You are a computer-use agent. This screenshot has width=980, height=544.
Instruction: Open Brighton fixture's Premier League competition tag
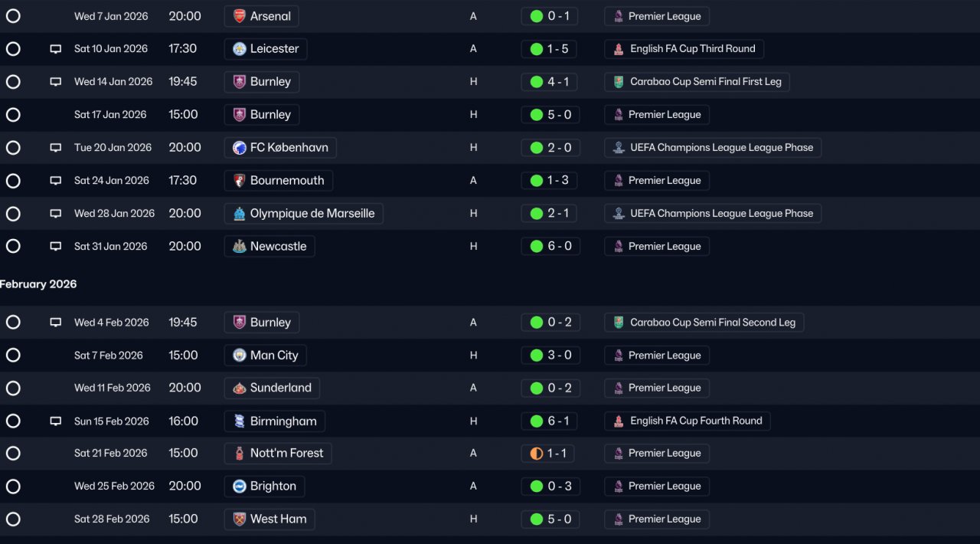click(x=657, y=487)
